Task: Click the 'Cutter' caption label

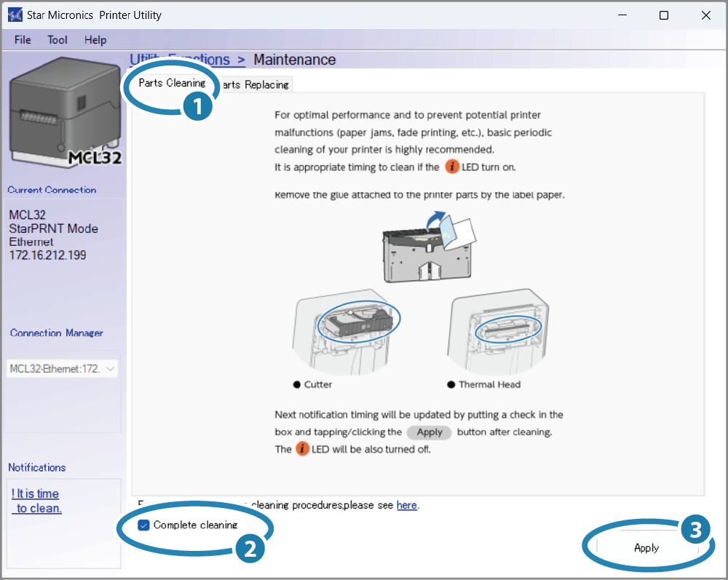Action: [318, 384]
